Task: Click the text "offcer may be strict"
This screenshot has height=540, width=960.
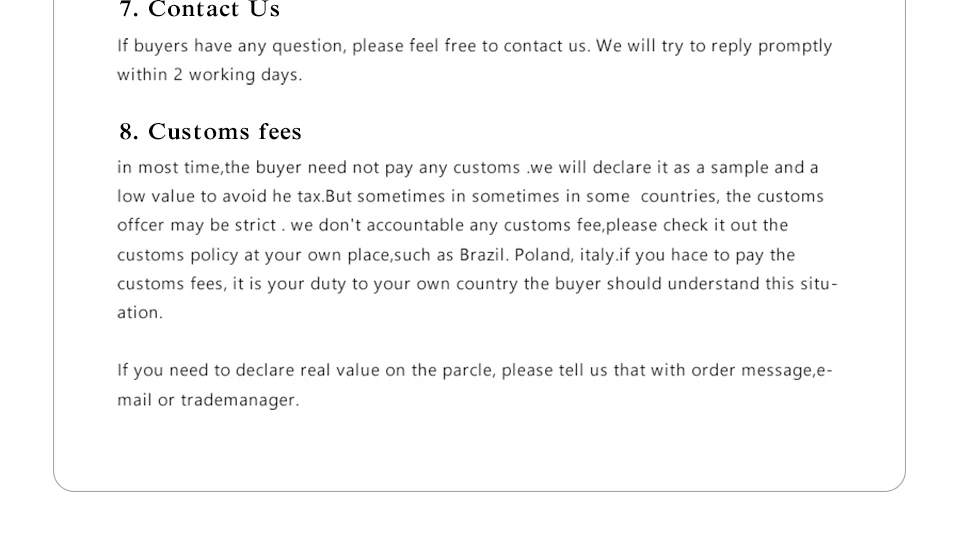Action: click(196, 226)
